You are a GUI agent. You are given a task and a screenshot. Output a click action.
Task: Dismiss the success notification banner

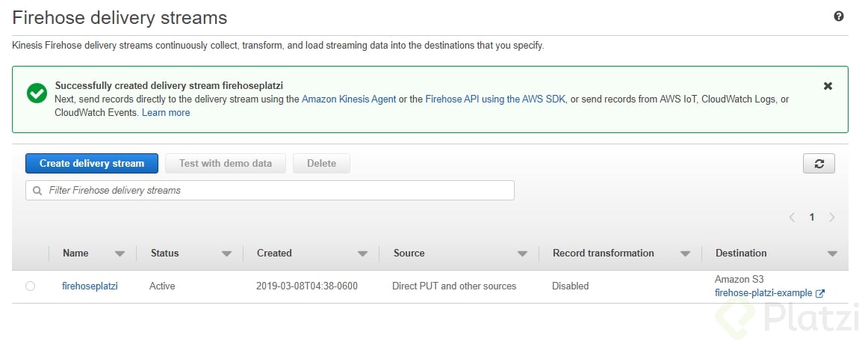tap(828, 86)
